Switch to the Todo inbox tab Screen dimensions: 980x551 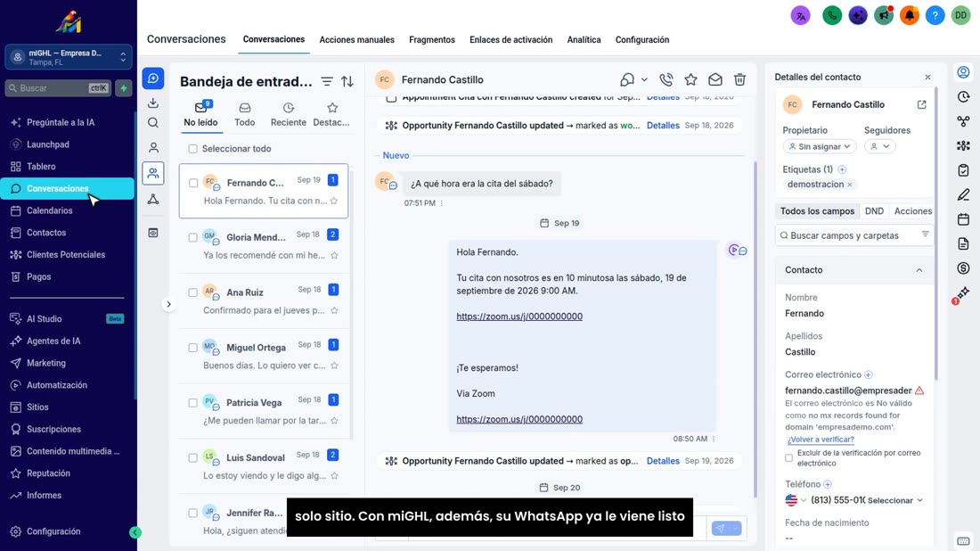[x=244, y=115]
